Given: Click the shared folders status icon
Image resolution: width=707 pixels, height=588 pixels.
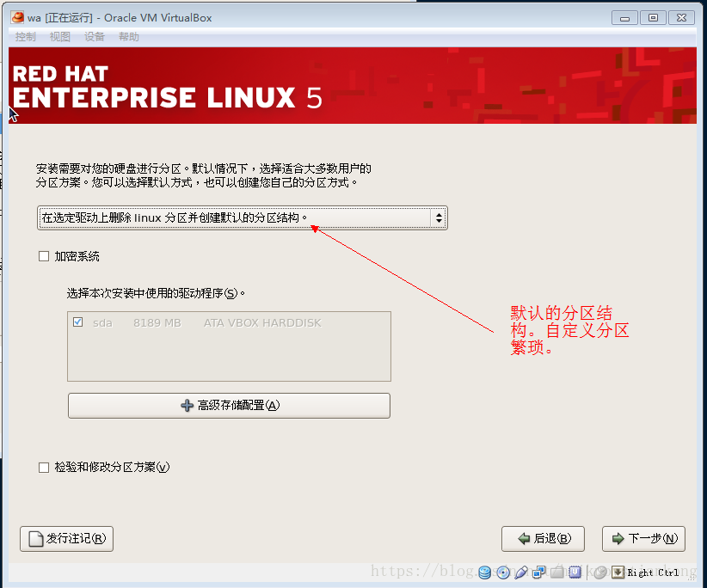Looking at the screenshot, I should click(556, 573).
